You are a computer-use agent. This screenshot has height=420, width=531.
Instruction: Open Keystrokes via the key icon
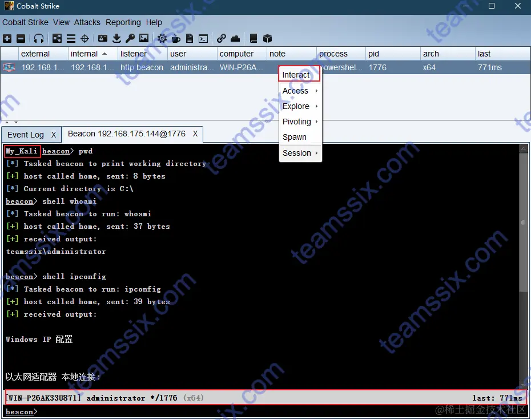click(x=130, y=39)
